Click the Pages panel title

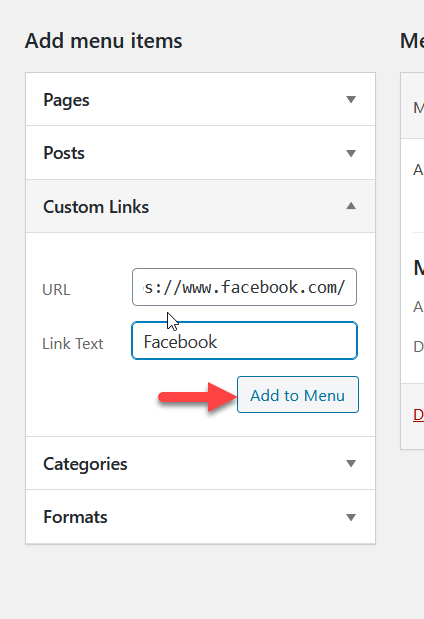tap(66, 100)
